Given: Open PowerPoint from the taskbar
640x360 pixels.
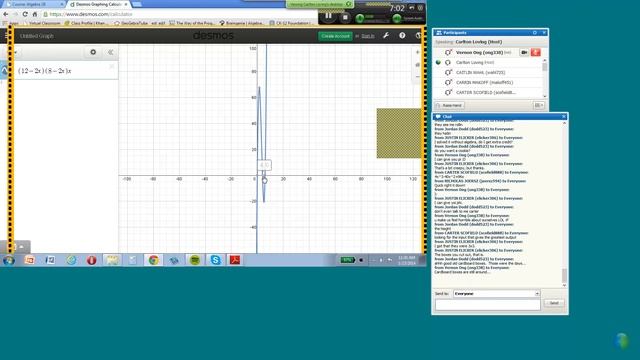Looking at the screenshot, I should (x=29, y=260).
